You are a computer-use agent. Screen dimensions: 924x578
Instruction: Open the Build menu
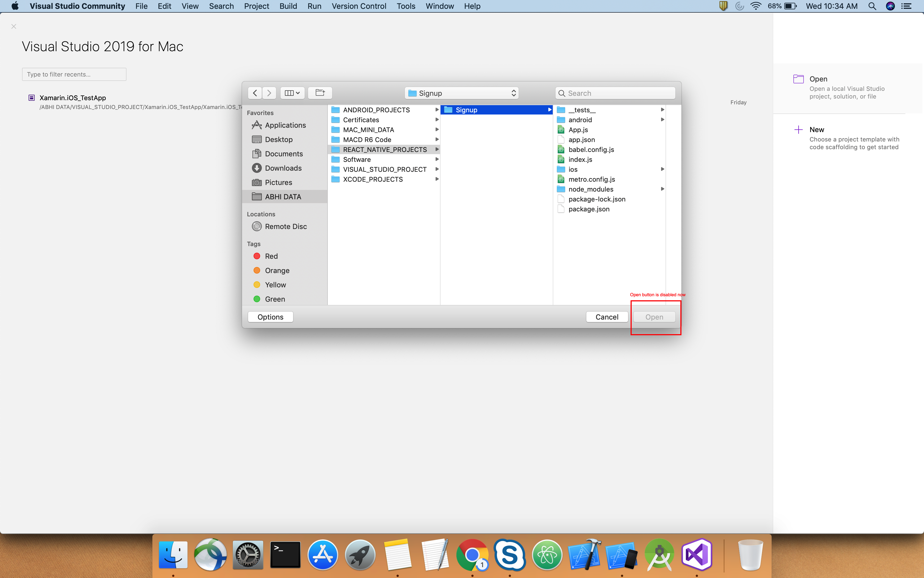(x=288, y=6)
